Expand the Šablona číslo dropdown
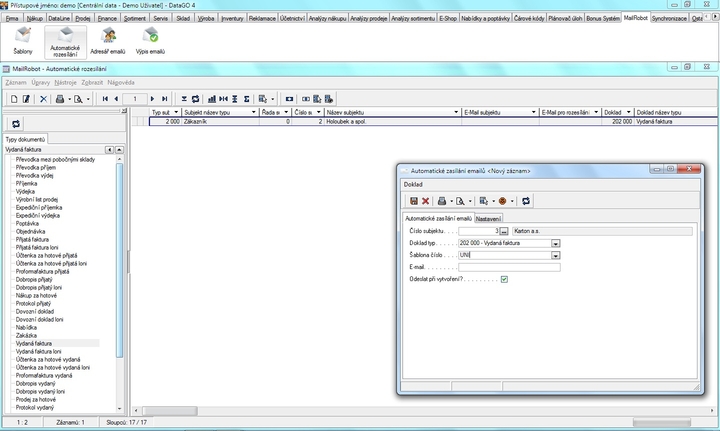 [x=556, y=255]
